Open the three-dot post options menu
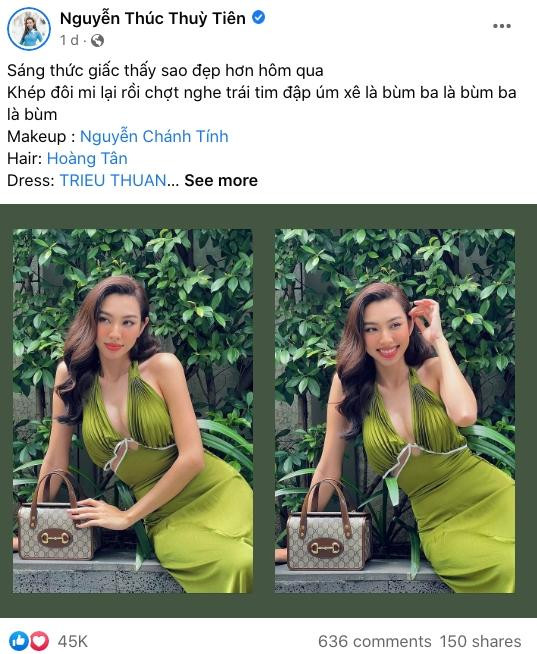This screenshot has width=537, height=654. pyautogui.click(x=502, y=26)
